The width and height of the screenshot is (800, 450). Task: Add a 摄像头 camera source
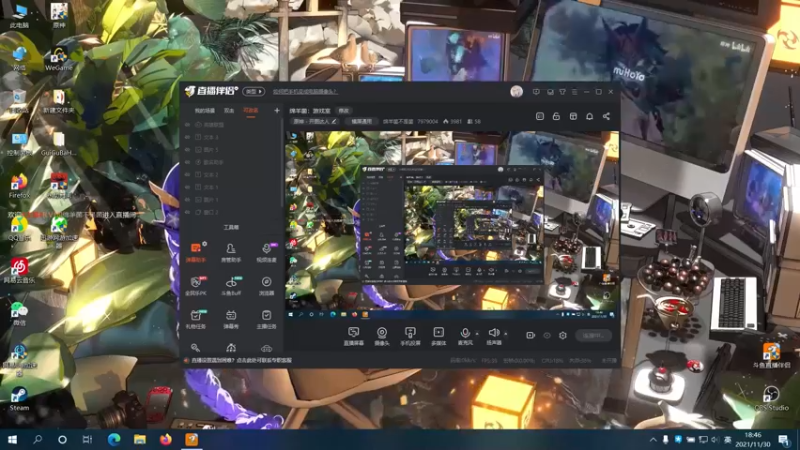click(382, 336)
